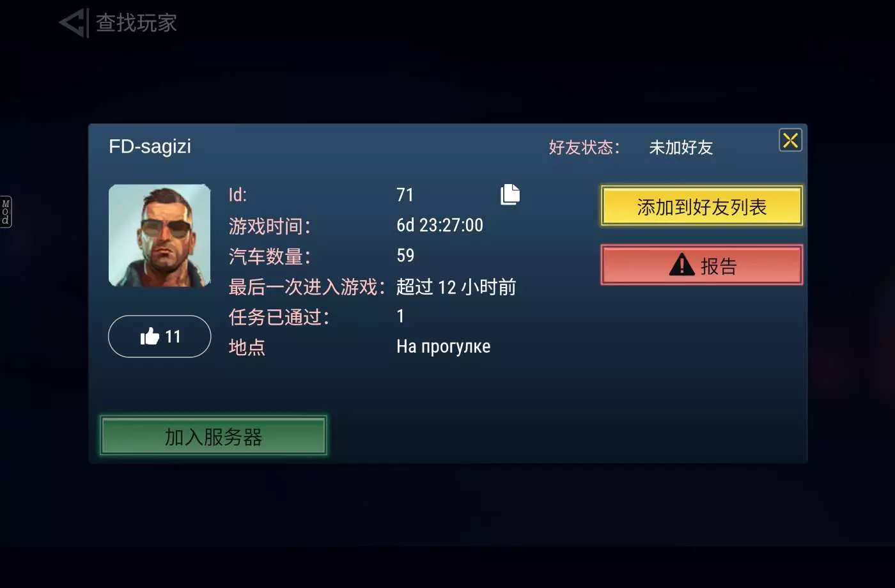The height and width of the screenshot is (588, 895).
Task: Click the location value На прогулке
Action: pos(443,346)
